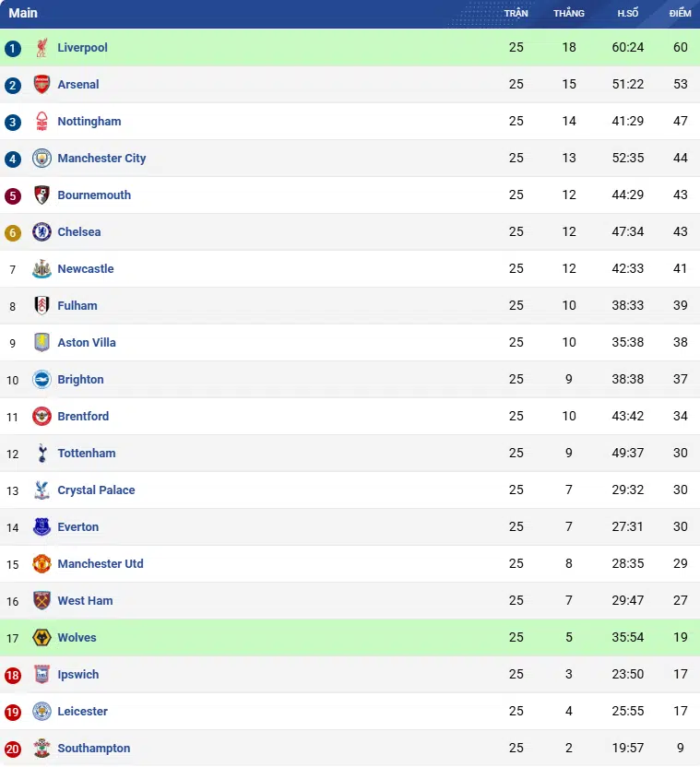700x767 pixels.
Task: Click the Brighton club crest icon
Action: pyautogui.click(x=42, y=379)
